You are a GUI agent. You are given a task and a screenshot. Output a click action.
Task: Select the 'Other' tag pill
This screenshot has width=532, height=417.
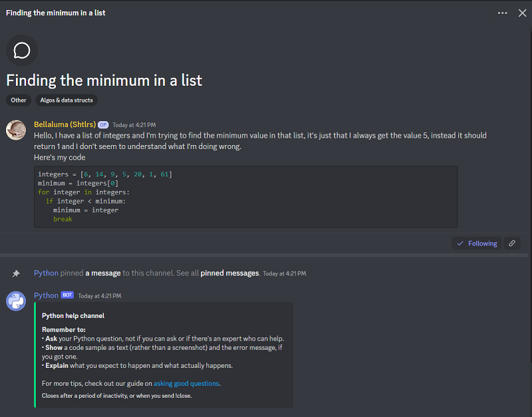(x=18, y=100)
